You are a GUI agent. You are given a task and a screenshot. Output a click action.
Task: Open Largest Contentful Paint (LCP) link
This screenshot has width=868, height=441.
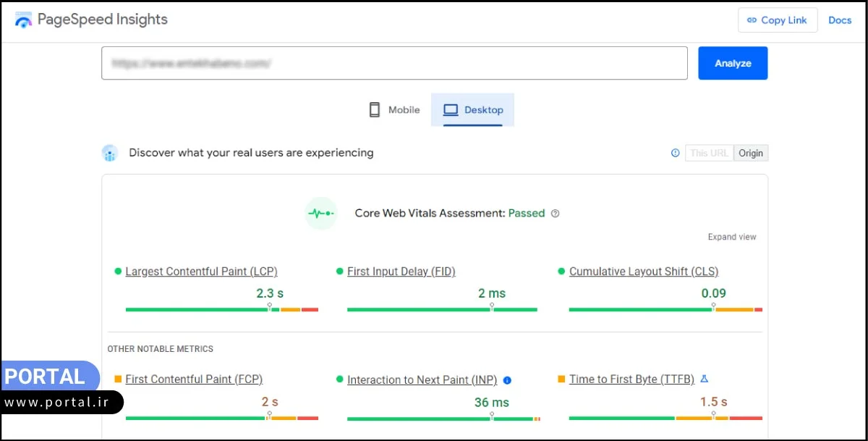[201, 272]
